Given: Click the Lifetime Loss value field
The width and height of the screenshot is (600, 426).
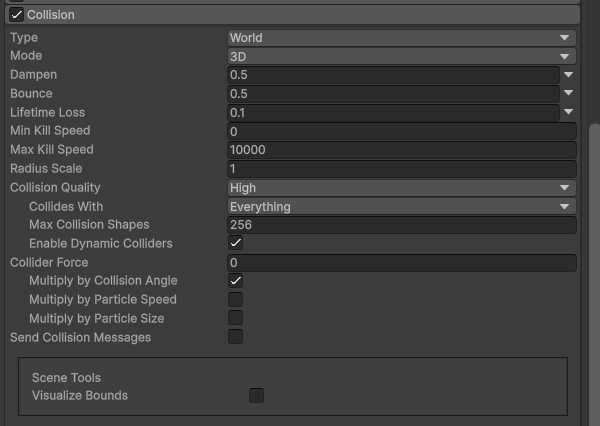Looking at the screenshot, I should (x=392, y=113).
